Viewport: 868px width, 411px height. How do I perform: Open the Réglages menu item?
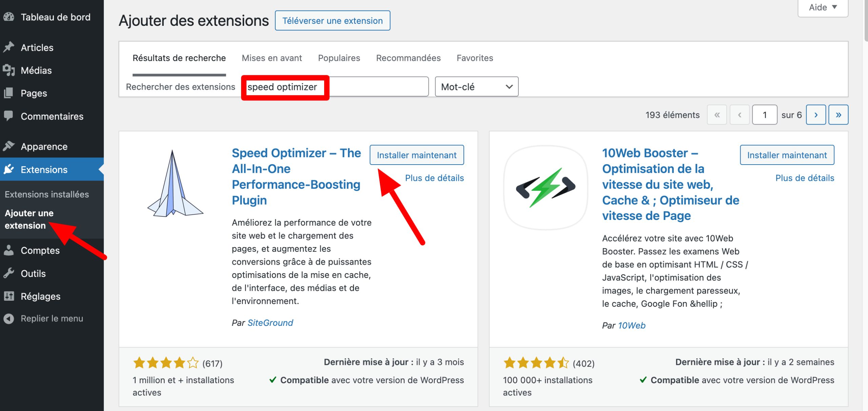(x=52, y=296)
